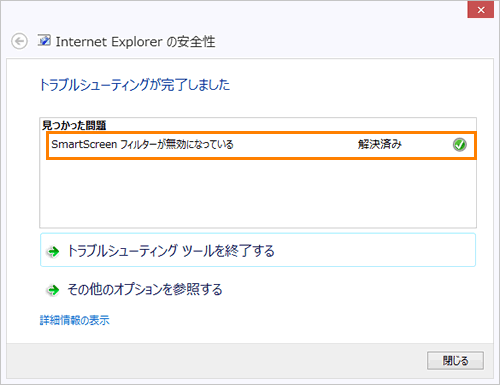Select the SmartScreen フィルターが無効になっている row

coord(261,145)
